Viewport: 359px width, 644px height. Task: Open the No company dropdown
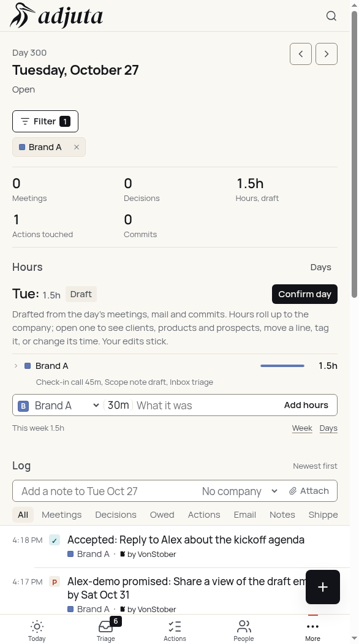[240, 491]
